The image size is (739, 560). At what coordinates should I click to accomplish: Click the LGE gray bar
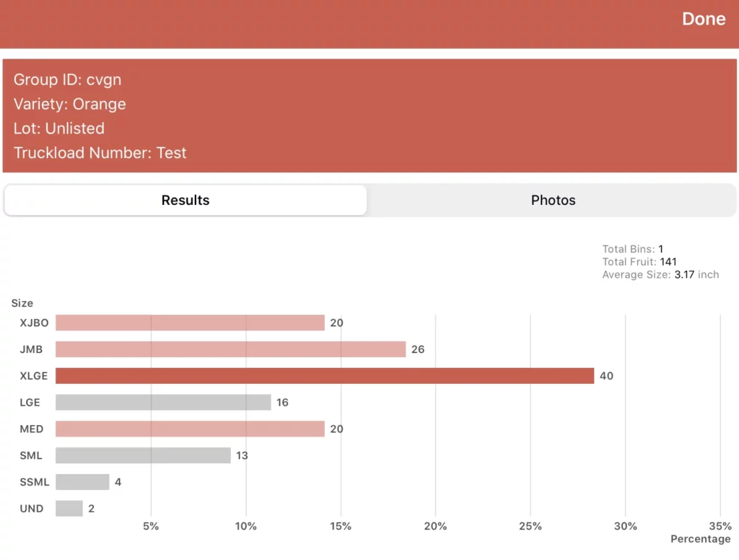click(163, 403)
